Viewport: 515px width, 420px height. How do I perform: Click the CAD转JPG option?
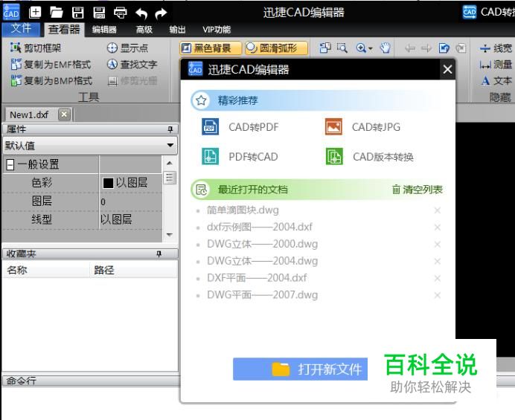362,127
